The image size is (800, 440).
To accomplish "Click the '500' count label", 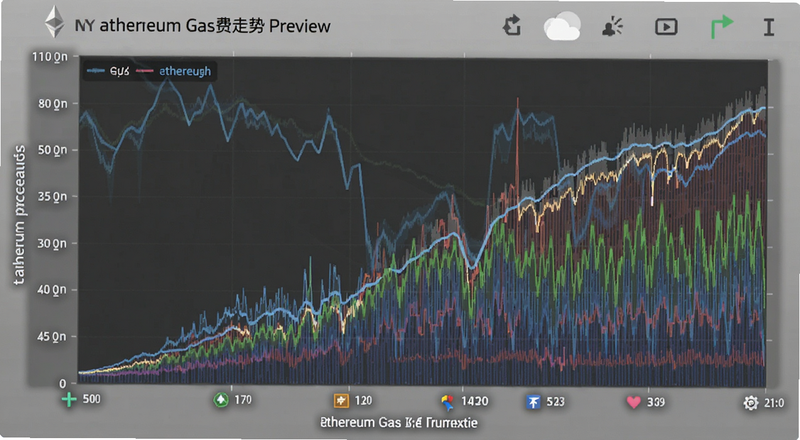I will 92,399.
